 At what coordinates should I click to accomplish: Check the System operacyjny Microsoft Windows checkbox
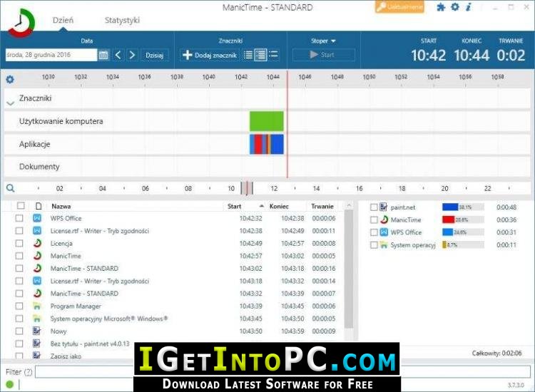coord(19,319)
